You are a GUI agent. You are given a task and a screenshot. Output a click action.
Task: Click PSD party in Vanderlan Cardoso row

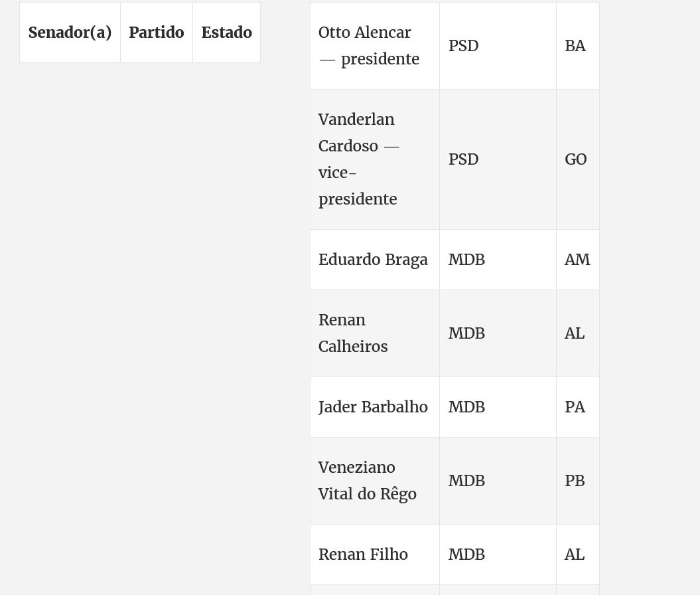pos(498,159)
